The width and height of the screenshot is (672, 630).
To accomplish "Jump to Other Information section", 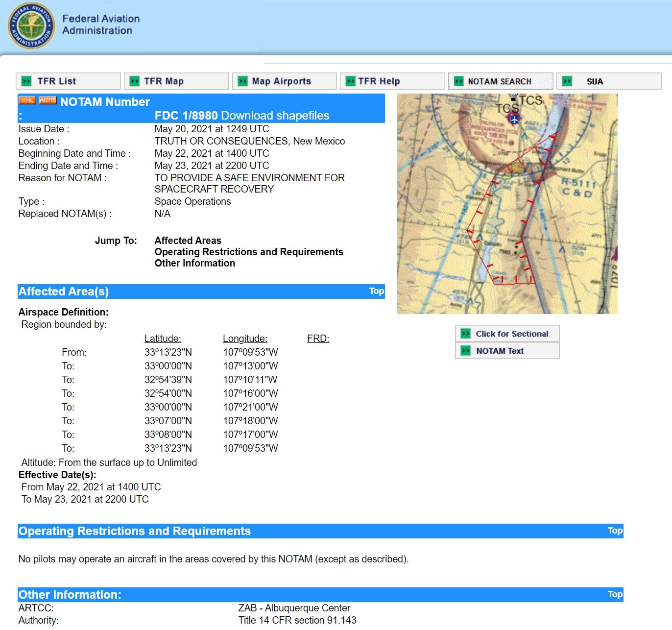I will 195,263.
